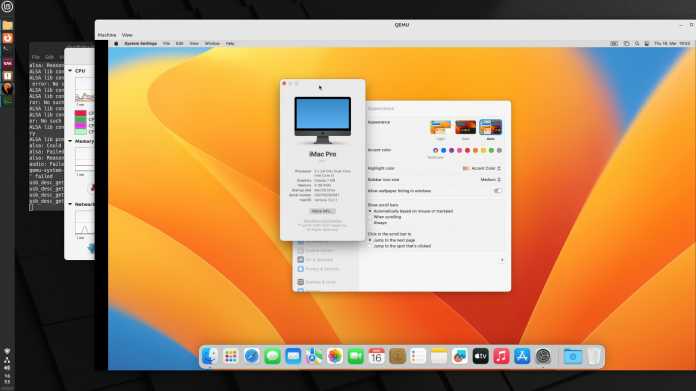Screen dimensions: 696x391
Task: Collapse the CPU section in System Monitor
Action: 70,71
